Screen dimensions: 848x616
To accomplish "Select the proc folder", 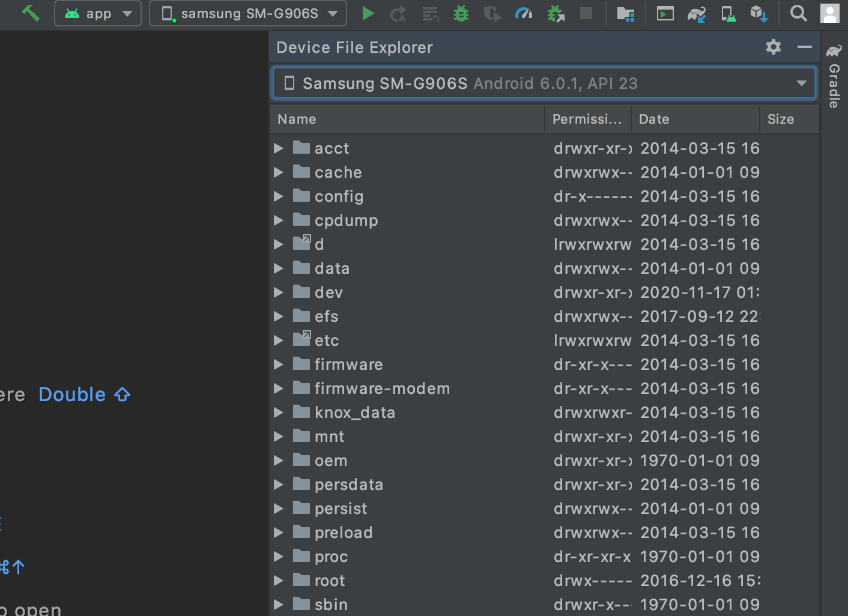I will tap(544, 557).
